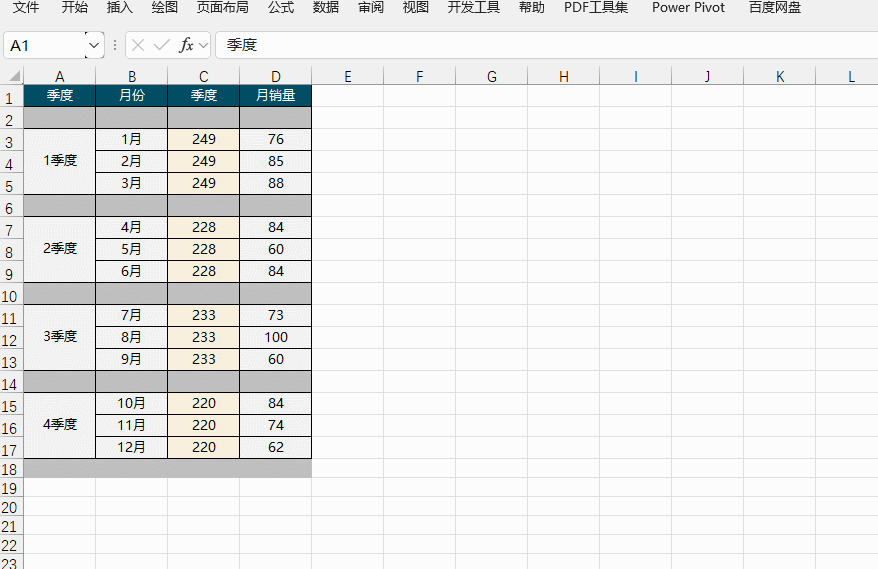The image size is (878, 569).
Task: Click the 233 cell in the 9月 row
Action: pyautogui.click(x=204, y=359)
